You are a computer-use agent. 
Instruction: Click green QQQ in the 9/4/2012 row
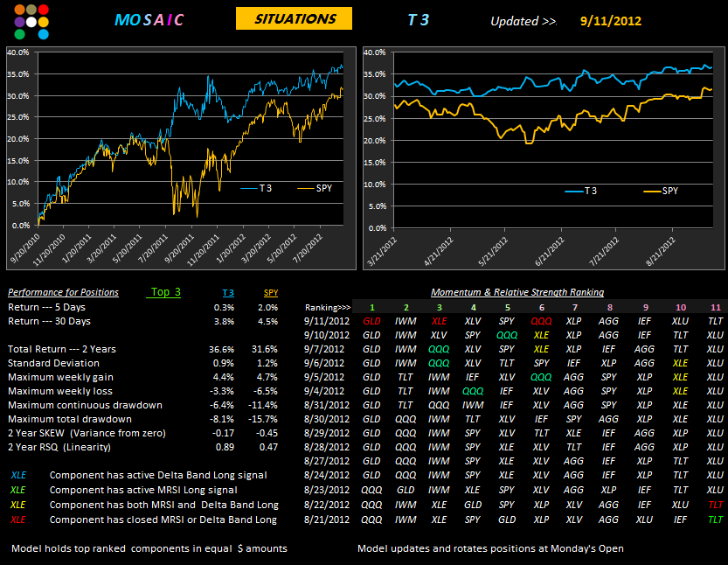click(x=473, y=391)
